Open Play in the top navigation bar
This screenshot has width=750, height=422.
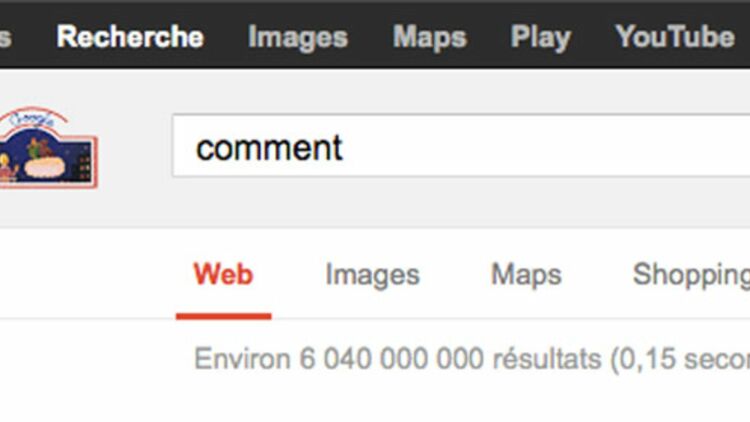click(540, 37)
